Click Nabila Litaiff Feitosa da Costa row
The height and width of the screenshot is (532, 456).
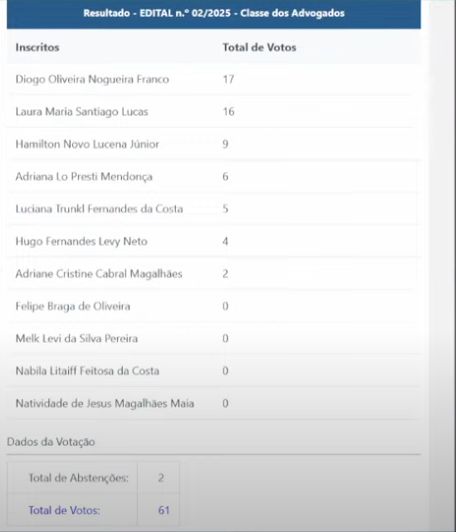(x=214, y=371)
